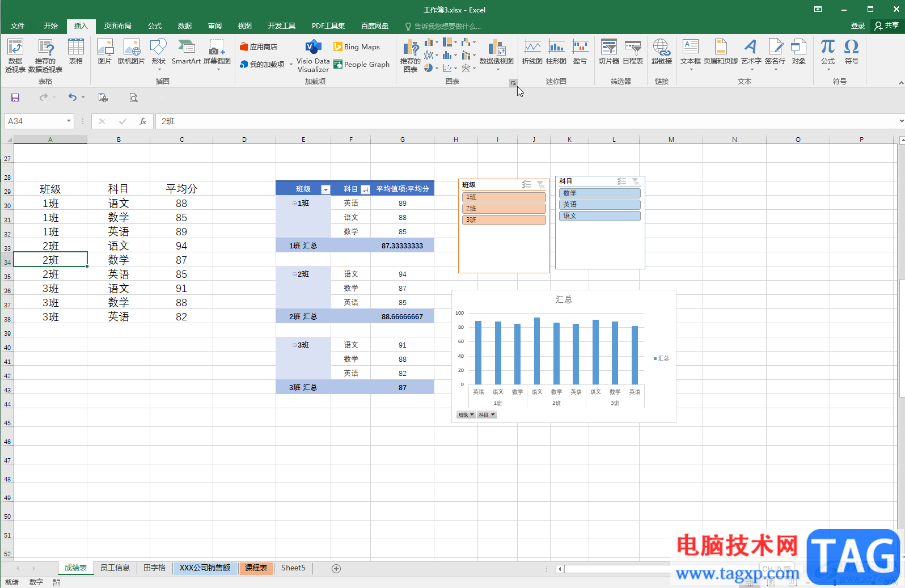Insert picture from file (图片)
The height and width of the screenshot is (588, 905).
tap(105, 52)
